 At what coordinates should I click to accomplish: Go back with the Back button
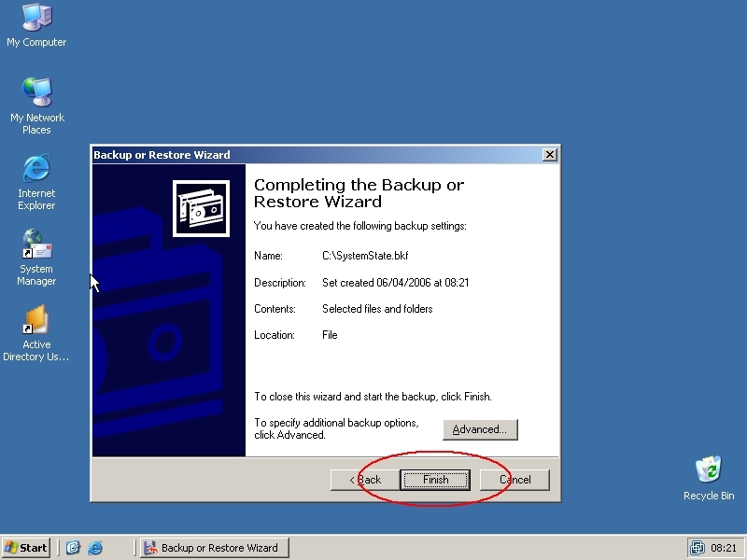(365, 480)
